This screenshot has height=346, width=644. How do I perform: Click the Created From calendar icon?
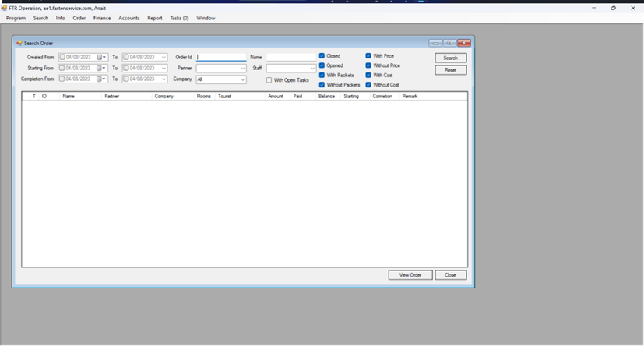tap(100, 58)
